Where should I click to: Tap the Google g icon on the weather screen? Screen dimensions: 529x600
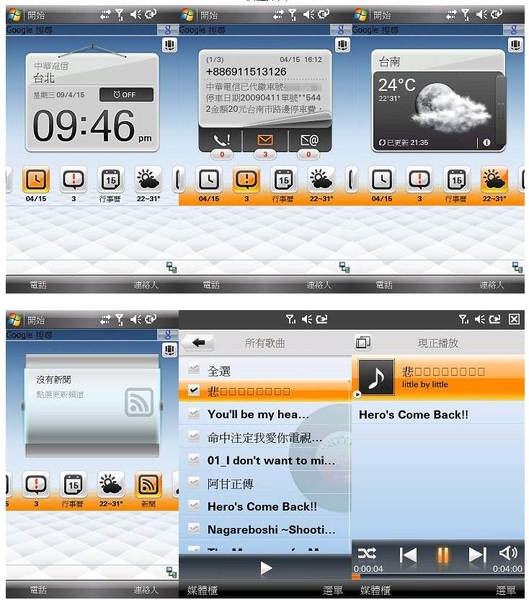[x=514, y=30]
